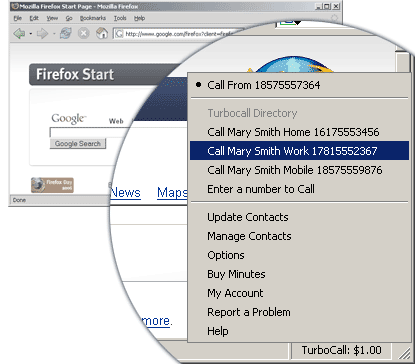The width and height of the screenshot is (415, 364).
Task: Open the Bookmarks menu
Action: point(93,18)
